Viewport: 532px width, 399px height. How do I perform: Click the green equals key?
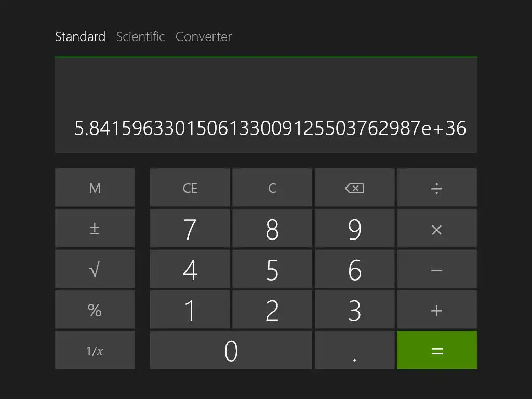pyautogui.click(x=437, y=350)
